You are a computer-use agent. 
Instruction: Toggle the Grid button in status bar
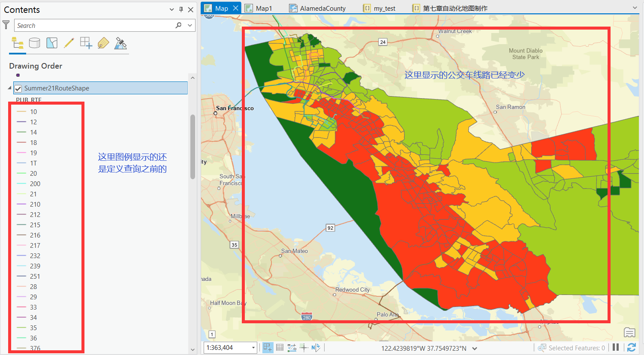pos(280,348)
